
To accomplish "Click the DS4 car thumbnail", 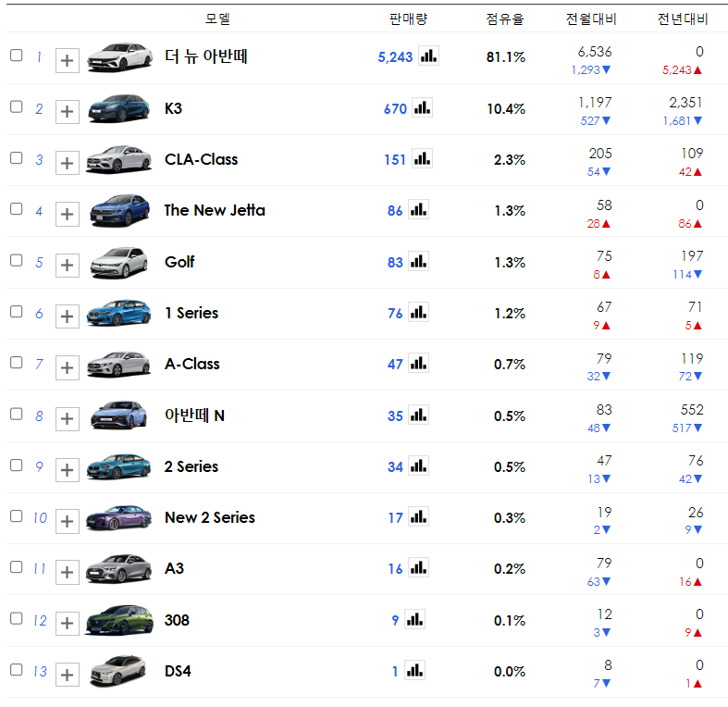I will 118,671.
